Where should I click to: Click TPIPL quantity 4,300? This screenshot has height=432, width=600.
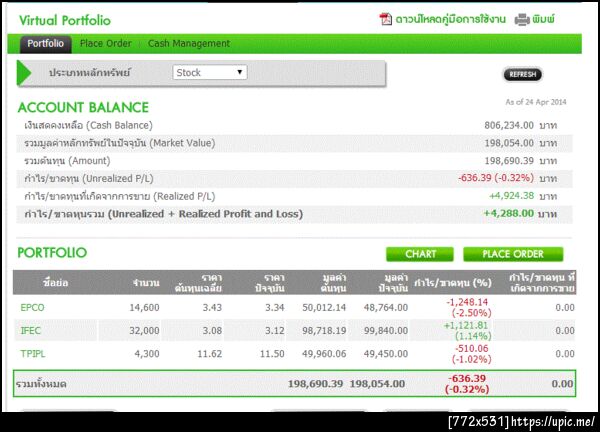point(147,354)
